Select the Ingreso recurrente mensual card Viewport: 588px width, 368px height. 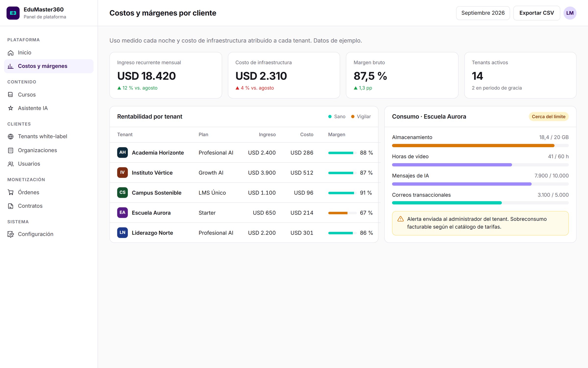click(166, 75)
